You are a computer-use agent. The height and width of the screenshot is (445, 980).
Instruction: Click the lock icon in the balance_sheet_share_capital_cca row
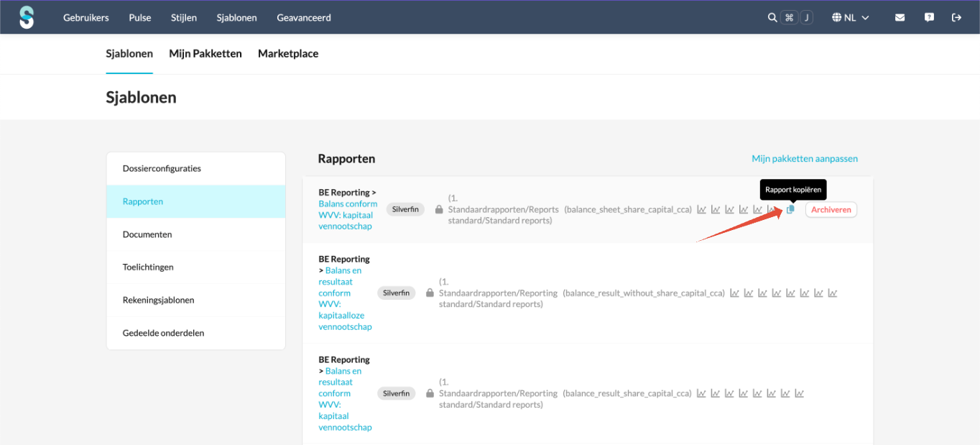click(439, 210)
